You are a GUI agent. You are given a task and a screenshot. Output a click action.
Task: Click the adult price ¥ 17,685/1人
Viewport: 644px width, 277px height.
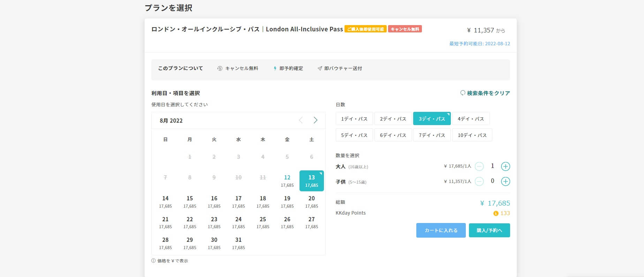click(x=457, y=166)
